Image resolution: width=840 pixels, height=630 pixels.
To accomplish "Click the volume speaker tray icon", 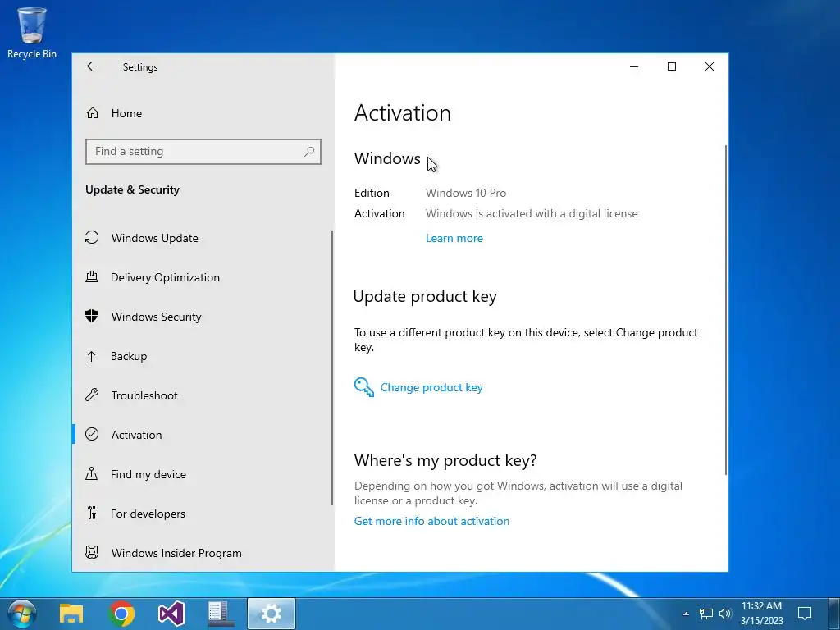I will 725,614.
